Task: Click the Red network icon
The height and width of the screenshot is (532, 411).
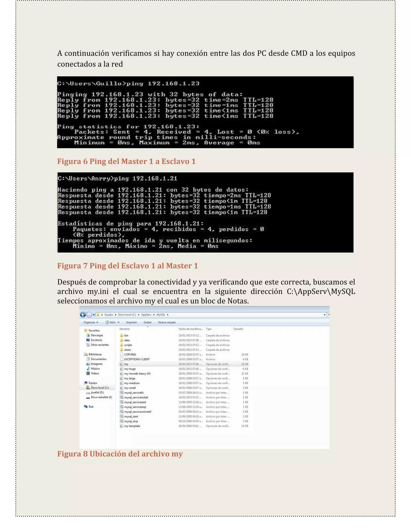Action: click(86, 407)
